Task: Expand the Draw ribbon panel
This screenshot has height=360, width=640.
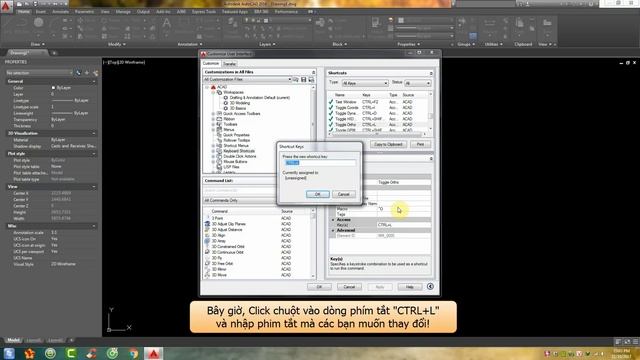Action: pos(38,44)
